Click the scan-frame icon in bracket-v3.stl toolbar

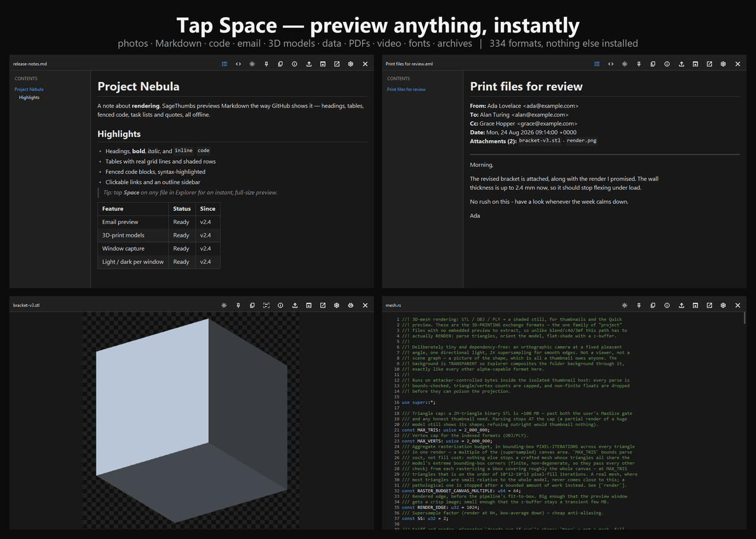pyautogui.click(x=266, y=305)
